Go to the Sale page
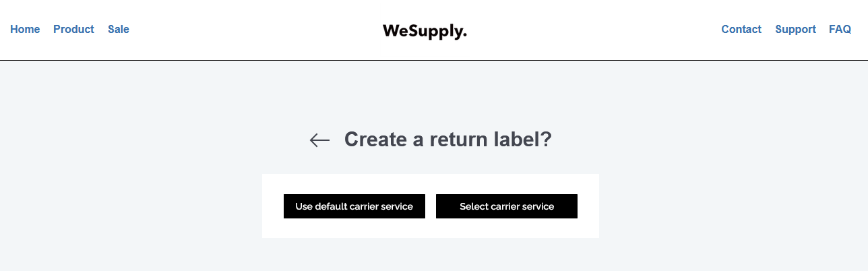 coord(119,29)
